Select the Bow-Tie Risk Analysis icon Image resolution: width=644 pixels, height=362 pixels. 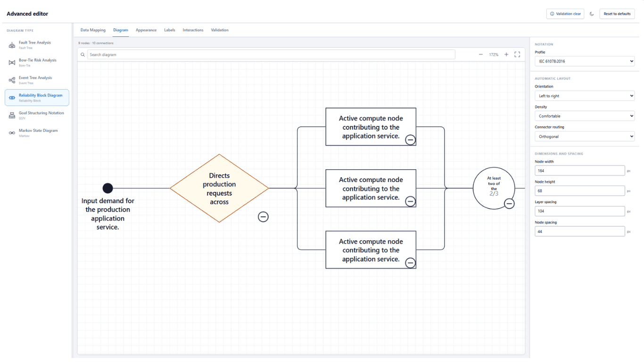tap(12, 63)
